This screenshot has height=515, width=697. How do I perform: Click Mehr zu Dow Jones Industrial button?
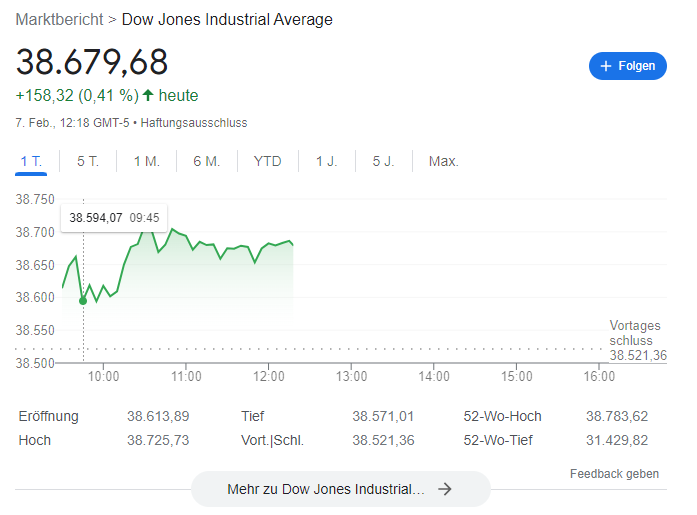(340, 489)
